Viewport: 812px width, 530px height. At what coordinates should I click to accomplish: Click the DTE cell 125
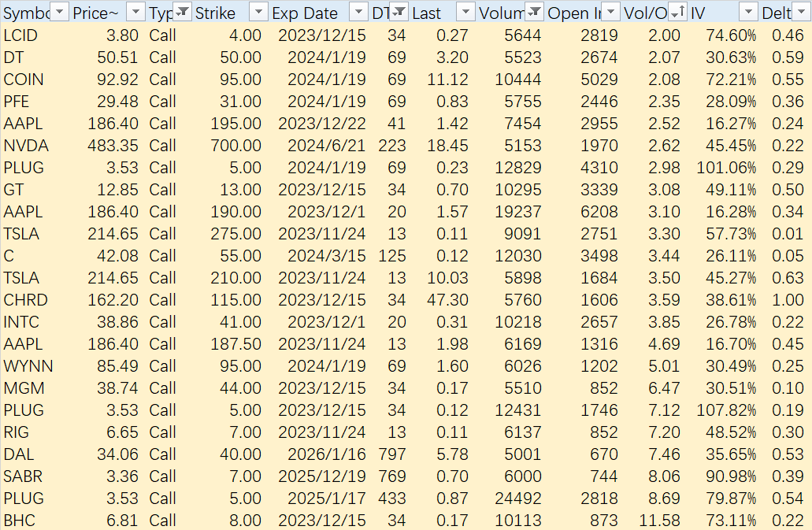click(x=392, y=256)
